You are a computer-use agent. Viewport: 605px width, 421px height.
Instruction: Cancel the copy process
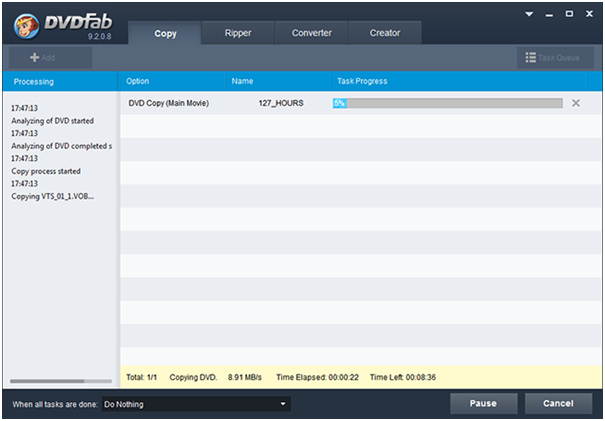click(558, 404)
